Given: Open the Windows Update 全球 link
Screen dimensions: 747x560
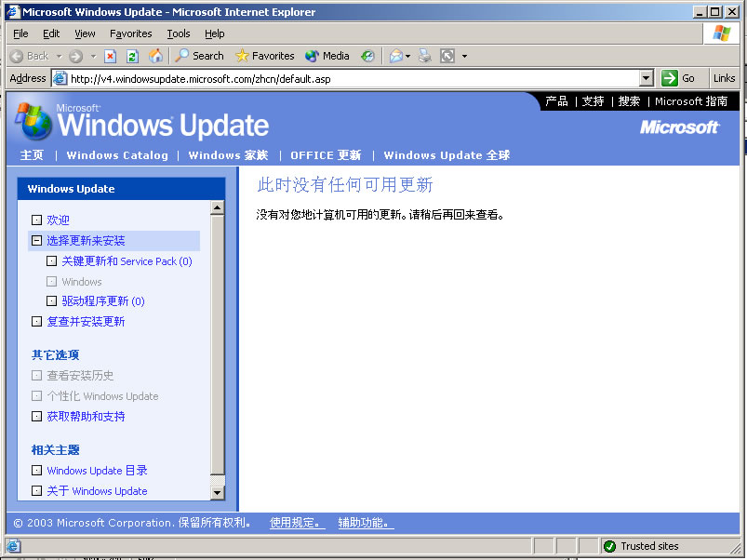Looking at the screenshot, I should (447, 155).
